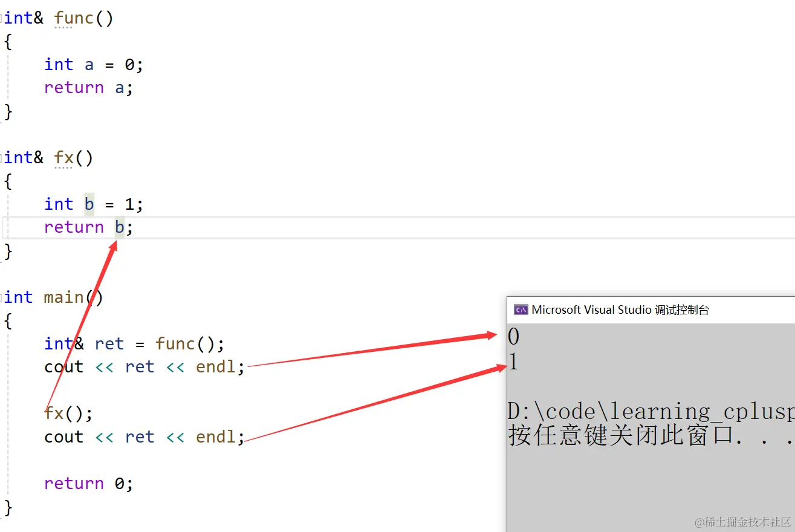Viewport: 795px width, 532px height.
Task: Click the Microsoft Visual Studio 调试控制台 title bar
Action: coord(651,310)
